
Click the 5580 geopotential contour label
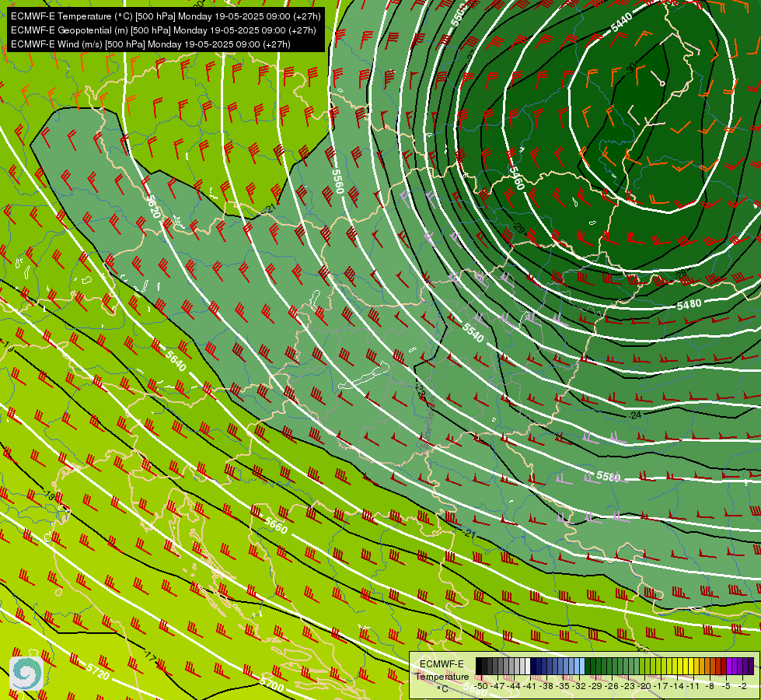(x=608, y=476)
